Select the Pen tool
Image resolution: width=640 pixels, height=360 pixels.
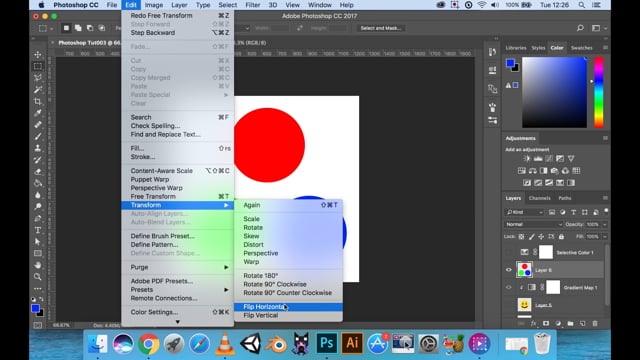click(x=38, y=218)
